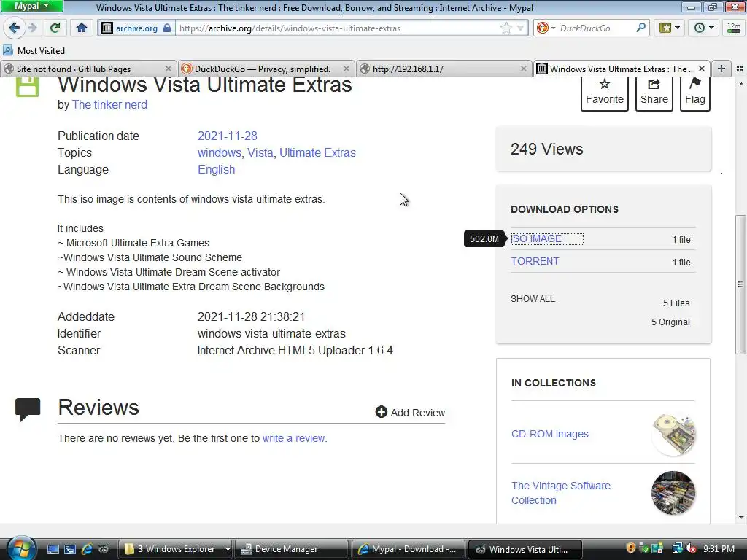Bookmark this page with the star icon
This screenshot has width=747, height=560.
506,28
